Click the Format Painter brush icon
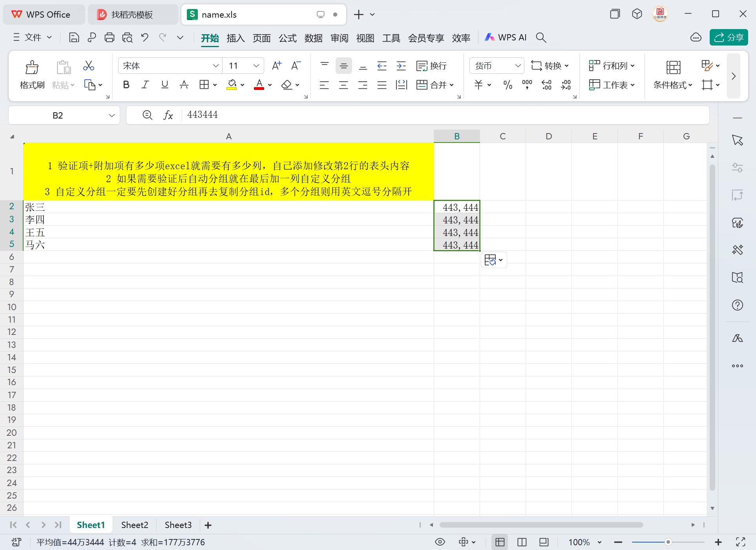 tap(32, 68)
